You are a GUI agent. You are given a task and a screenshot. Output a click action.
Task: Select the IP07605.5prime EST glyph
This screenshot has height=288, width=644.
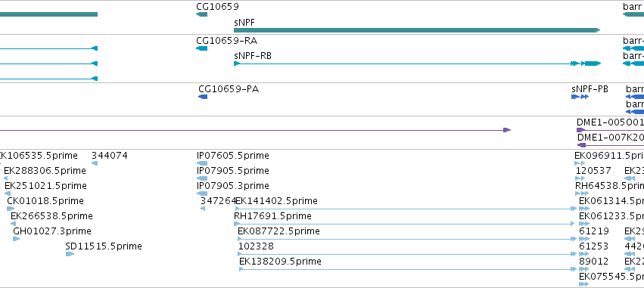click(x=202, y=163)
